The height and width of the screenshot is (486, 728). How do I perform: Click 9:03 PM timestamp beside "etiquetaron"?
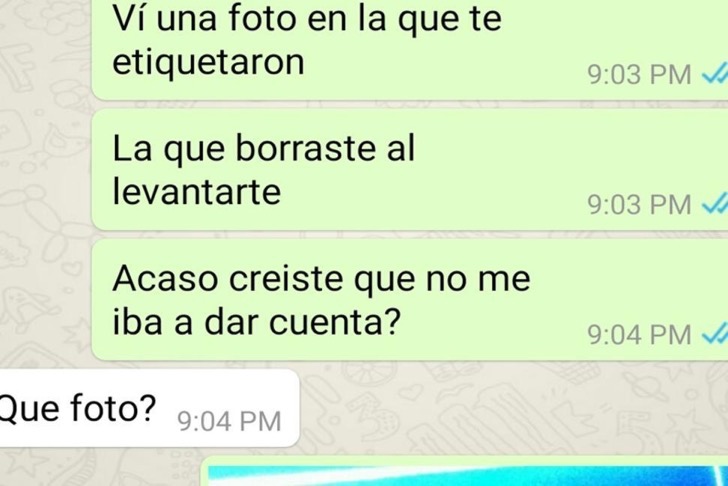pyautogui.click(x=639, y=75)
